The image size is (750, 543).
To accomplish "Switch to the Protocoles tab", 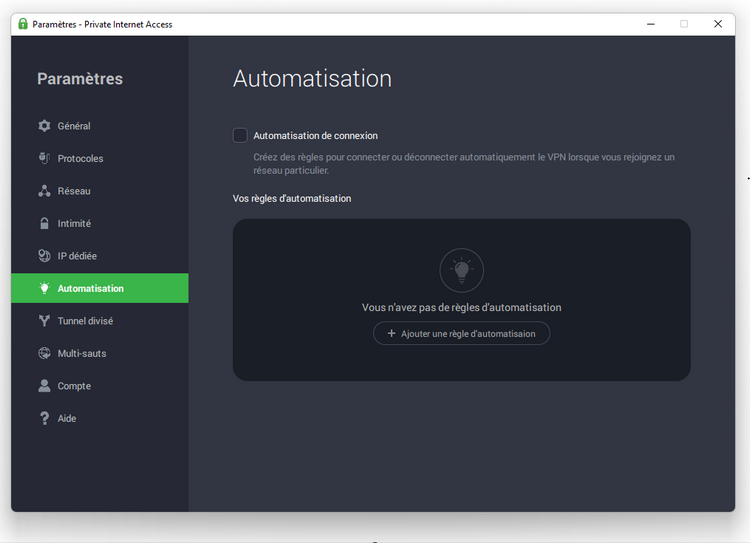I will [100, 158].
